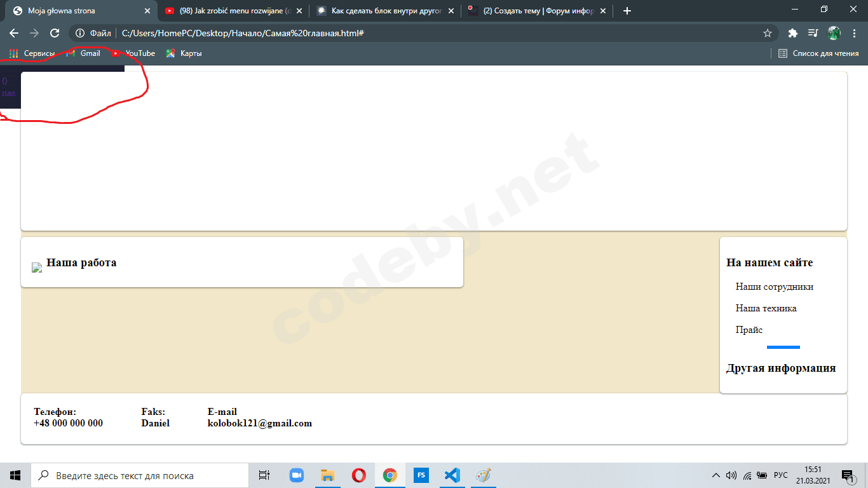Viewport: 868px width, 488px height.
Task: Launch Opera from the Windows taskbar
Action: 358,475
